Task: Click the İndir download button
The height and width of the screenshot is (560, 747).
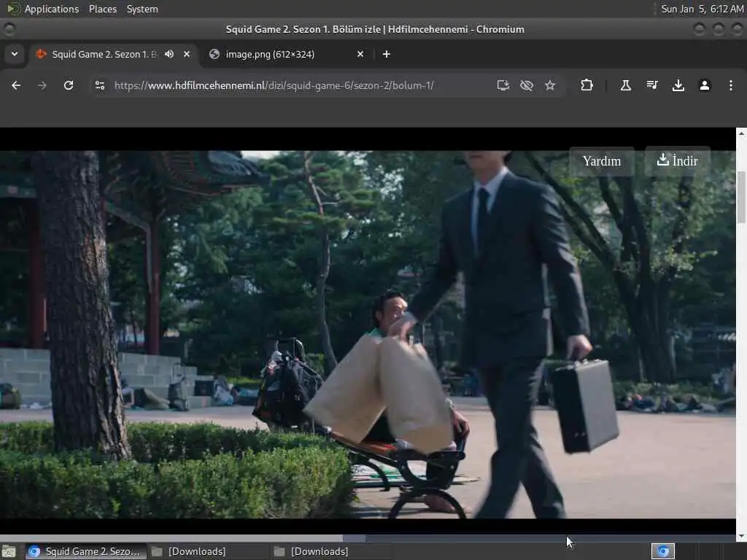Action: [x=678, y=161]
